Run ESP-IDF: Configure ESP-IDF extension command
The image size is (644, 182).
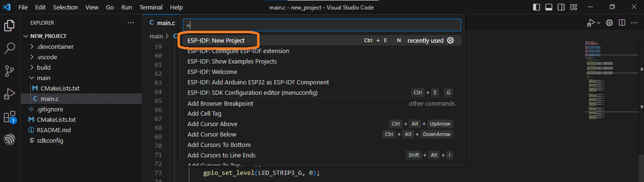click(322, 51)
